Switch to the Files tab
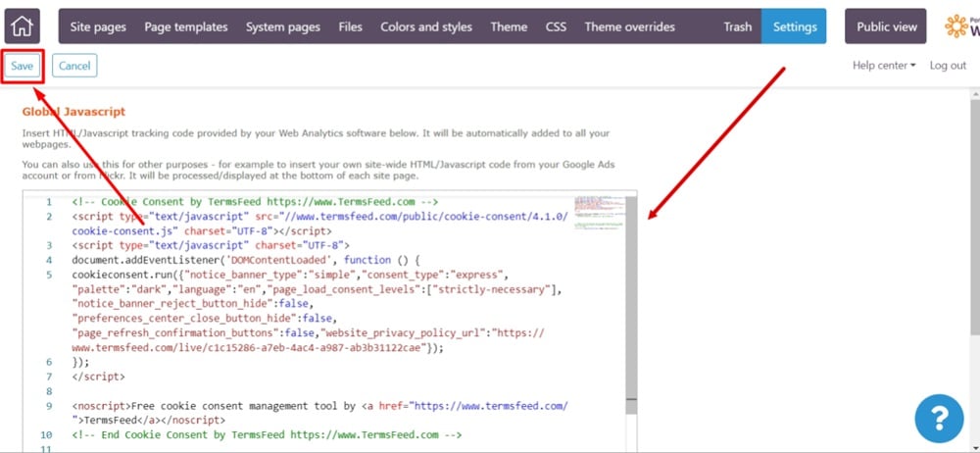The width and height of the screenshot is (980, 453). click(350, 26)
